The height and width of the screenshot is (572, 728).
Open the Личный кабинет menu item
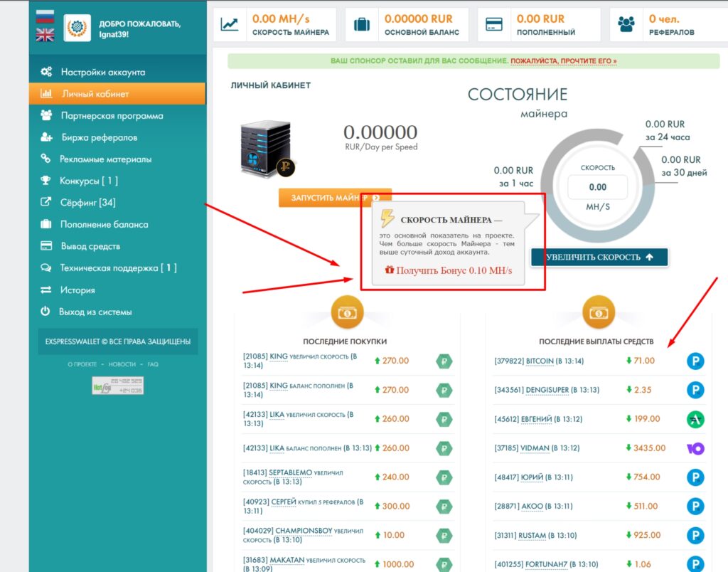[x=117, y=93]
